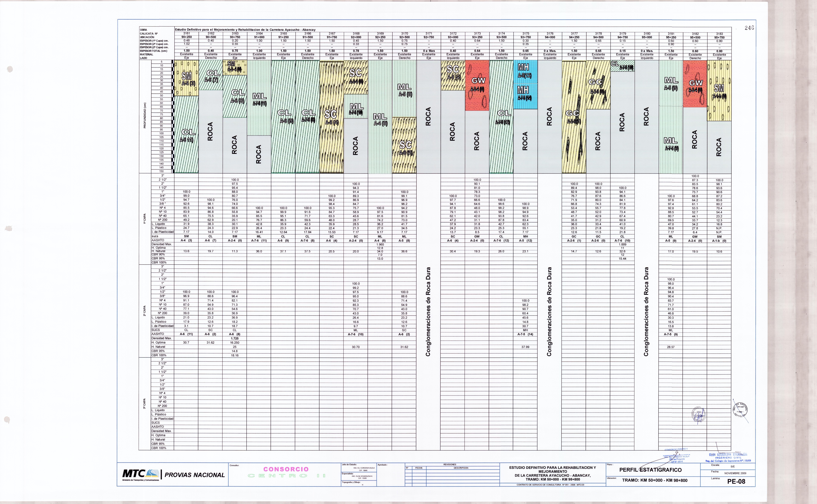Click the 3° CAPA section label
This screenshot has height=504, width=817.
tap(145, 404)
